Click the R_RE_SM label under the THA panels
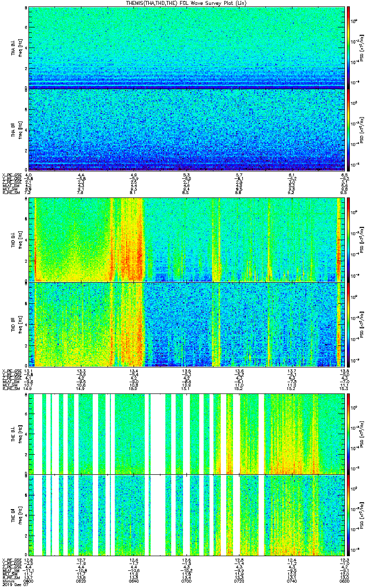The width and height of the screenshot is (368, 588). (10, 193)
